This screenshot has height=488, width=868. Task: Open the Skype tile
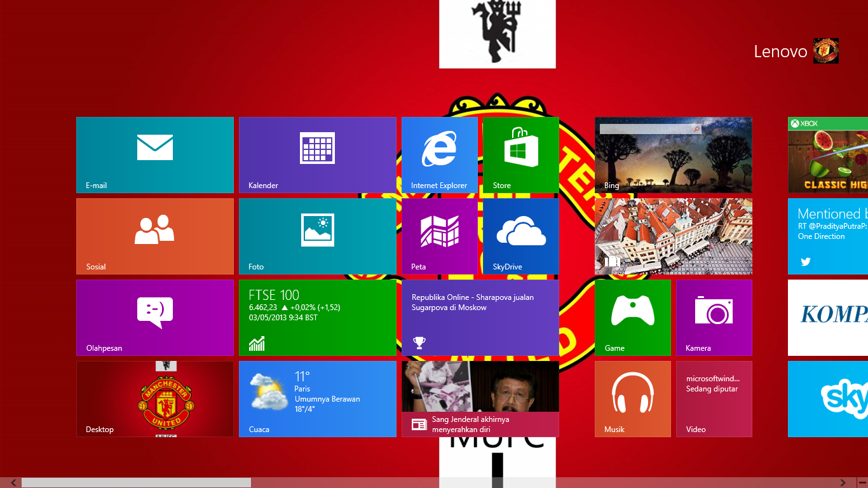[x=828, y=399]
